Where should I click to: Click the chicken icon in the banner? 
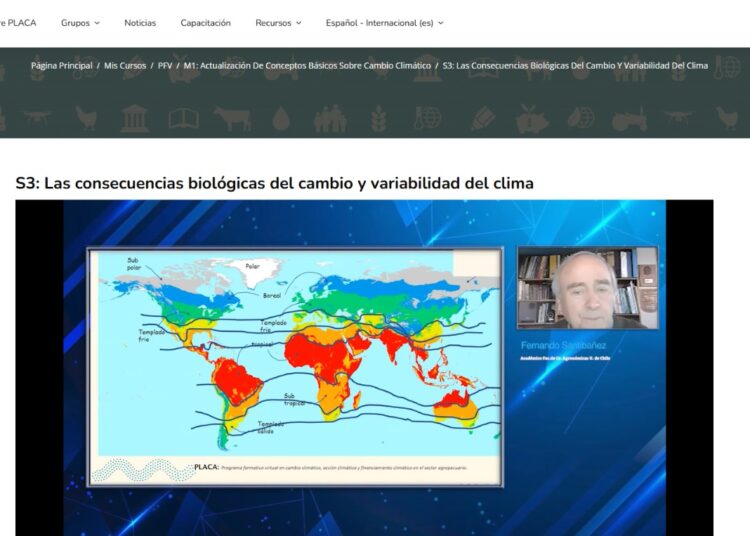(87, 119)
